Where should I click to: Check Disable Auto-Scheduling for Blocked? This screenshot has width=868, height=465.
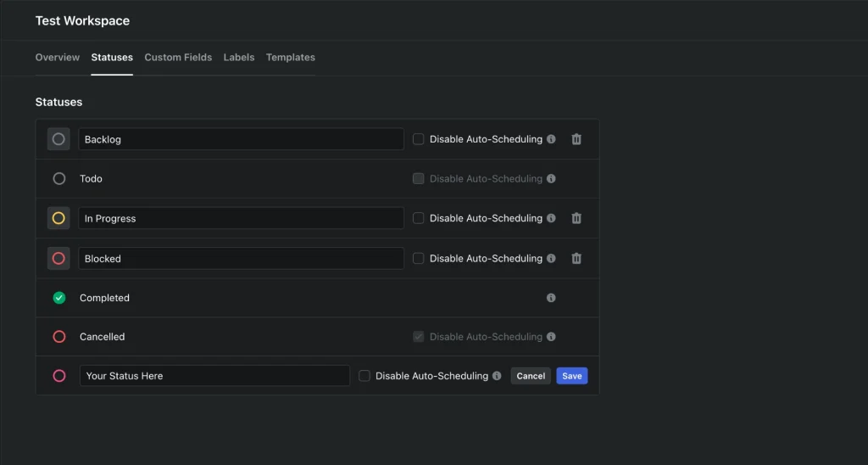pyautogui.click(x=419, y=259)
